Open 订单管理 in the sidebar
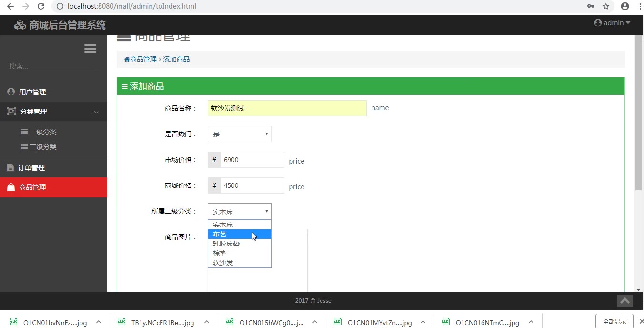This screenshot has width=644, height=328. coord(53,168)
